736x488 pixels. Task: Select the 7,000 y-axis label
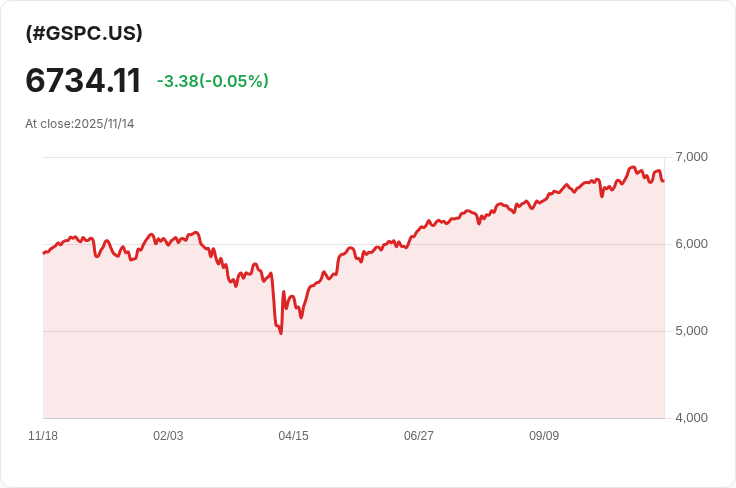click(x=691, y=157)
